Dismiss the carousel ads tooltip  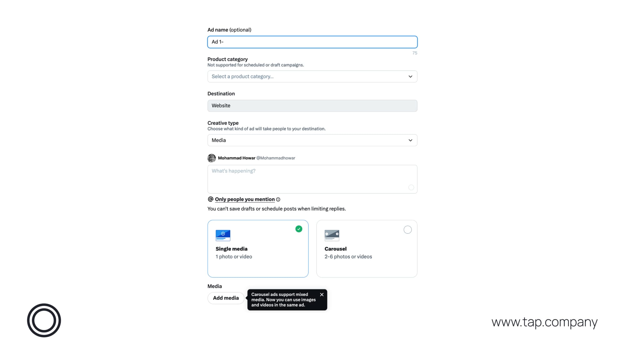coord(322,294)
